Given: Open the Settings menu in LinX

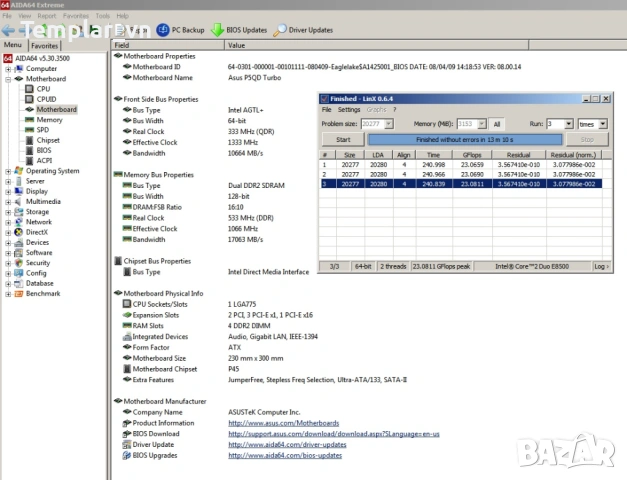Looking at the screenshot, I should pyautogui.click(x=349, y=110).
